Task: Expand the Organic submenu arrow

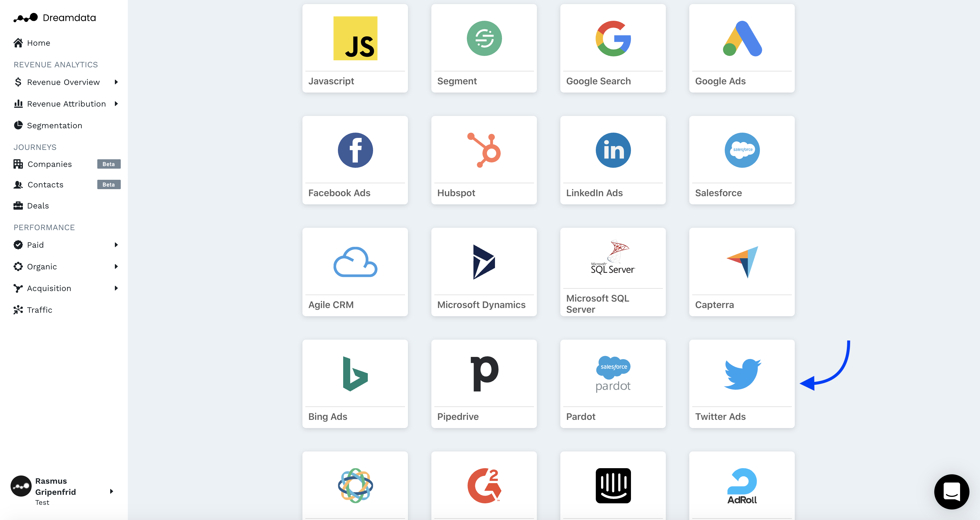Action: (x=116, y=266)
